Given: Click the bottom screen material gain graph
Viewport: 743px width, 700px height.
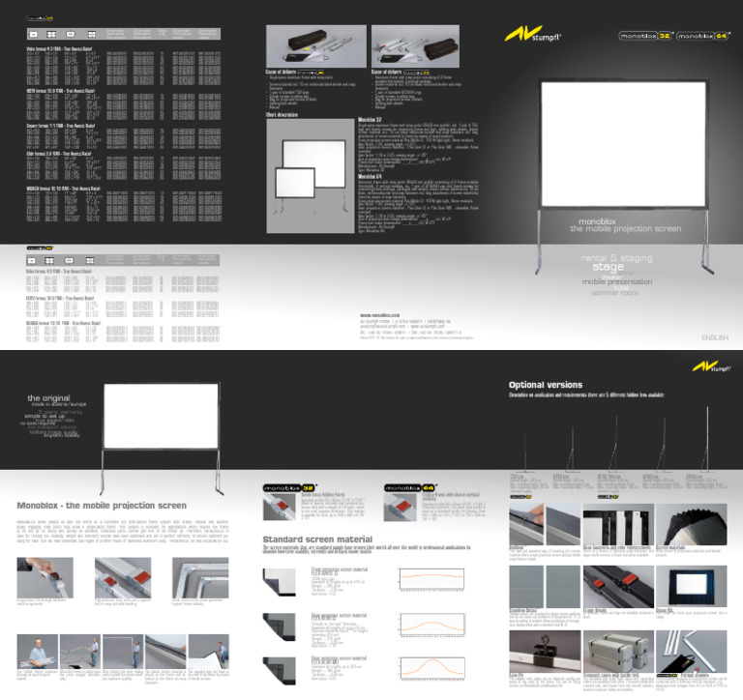Looking at the screenshot, I should pyautogui.click(x=431, y=669).
